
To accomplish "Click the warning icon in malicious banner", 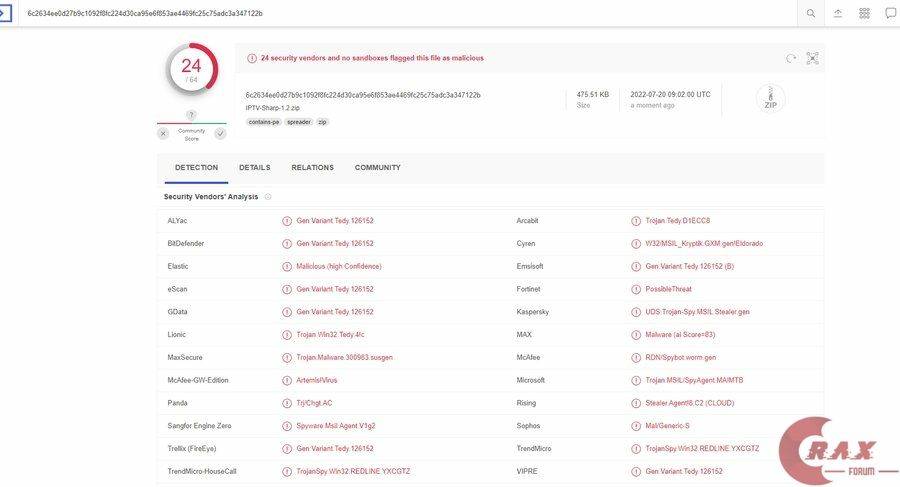I will click(x=251, y=58).
